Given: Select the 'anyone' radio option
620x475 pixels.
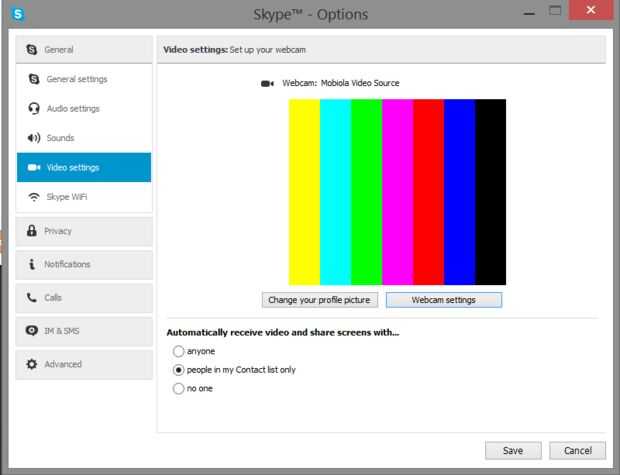Looking at the screenshot, I should coord(178,351).
